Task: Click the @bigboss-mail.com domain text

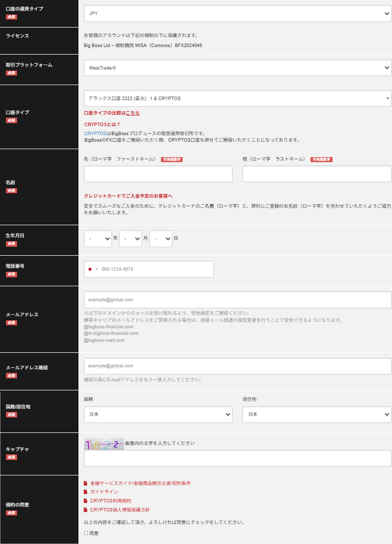Action: tap(104, 340)
